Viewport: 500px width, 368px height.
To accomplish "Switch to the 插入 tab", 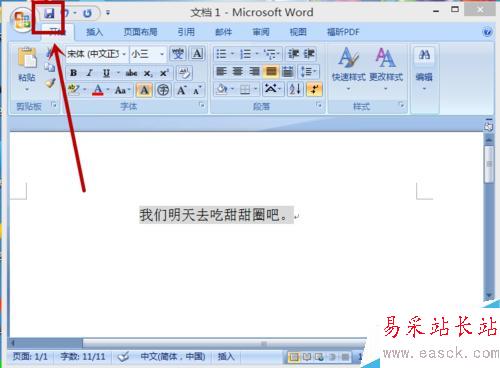I will (94, 32).
